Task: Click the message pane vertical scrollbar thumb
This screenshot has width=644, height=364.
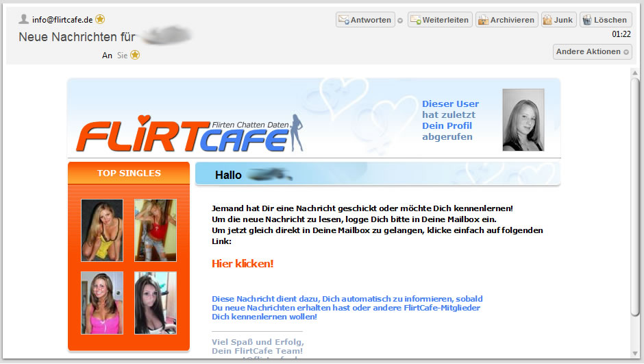Action: coord(635,197)
